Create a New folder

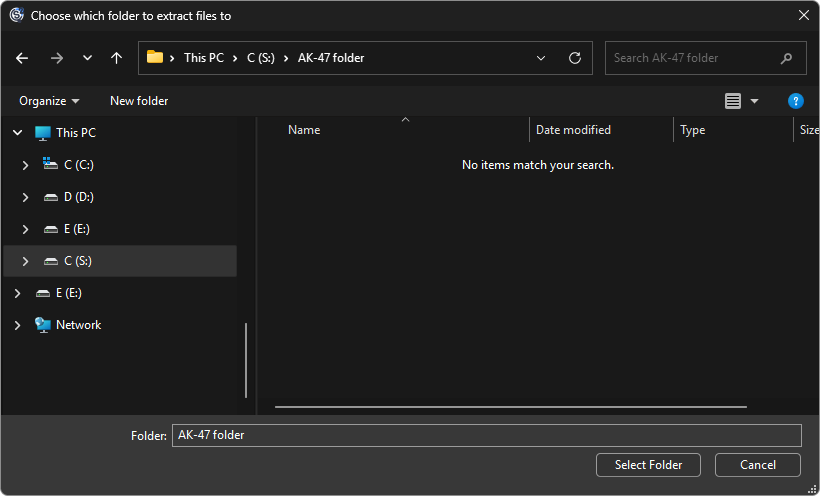coord(139,101)
